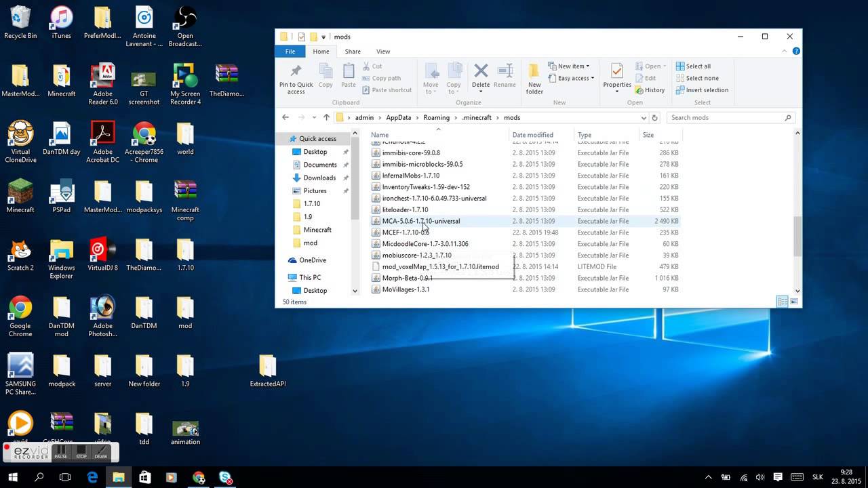Click the Edit command in Open group
The width and height of the screenshot is (868, 488).
pos(645,78)
